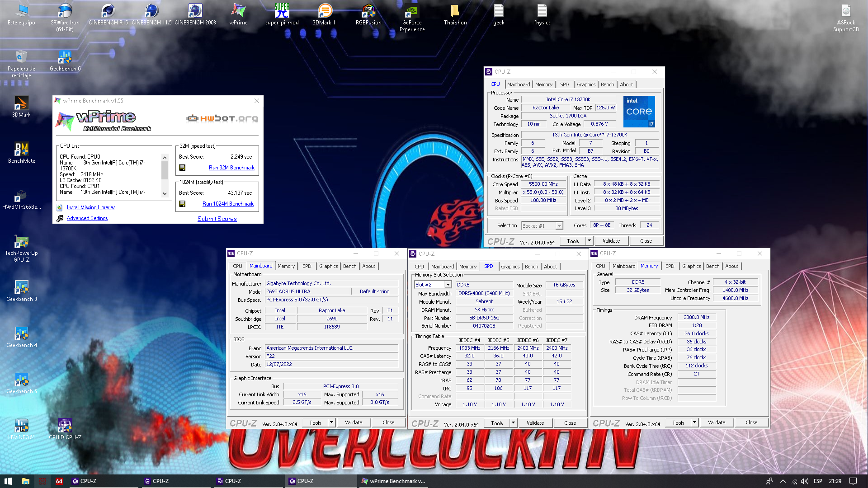868x488 pixels.
Task: Launch RGBFusion desktop icon
Action: (368, 14)
